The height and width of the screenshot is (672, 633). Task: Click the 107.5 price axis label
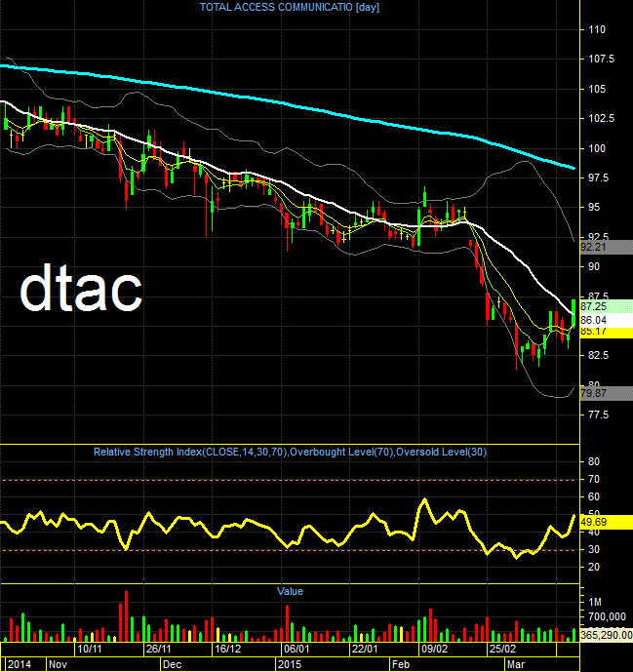click(601, 59)
